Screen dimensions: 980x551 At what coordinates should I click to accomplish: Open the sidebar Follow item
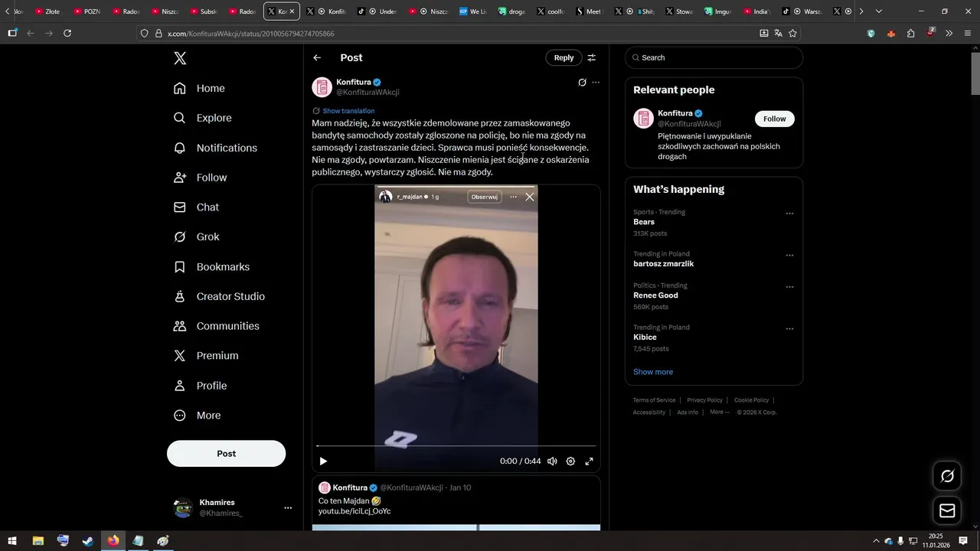tap(200, 178)
